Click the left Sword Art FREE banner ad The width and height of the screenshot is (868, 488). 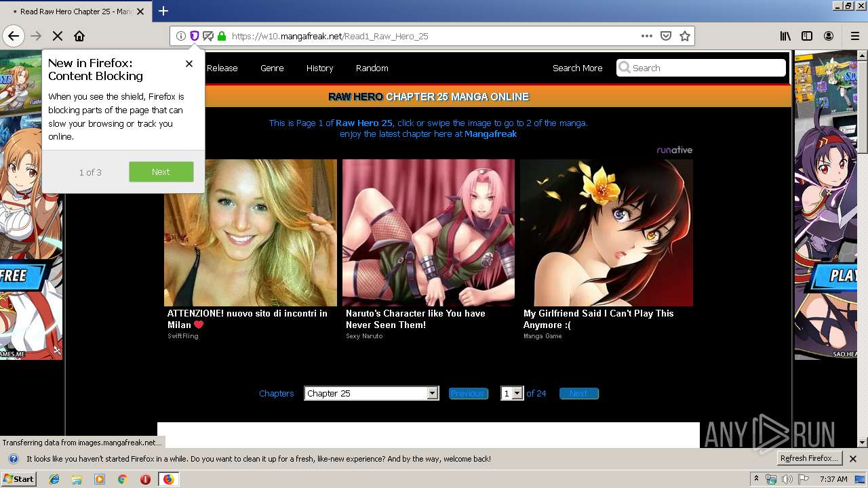click(31, 205)
